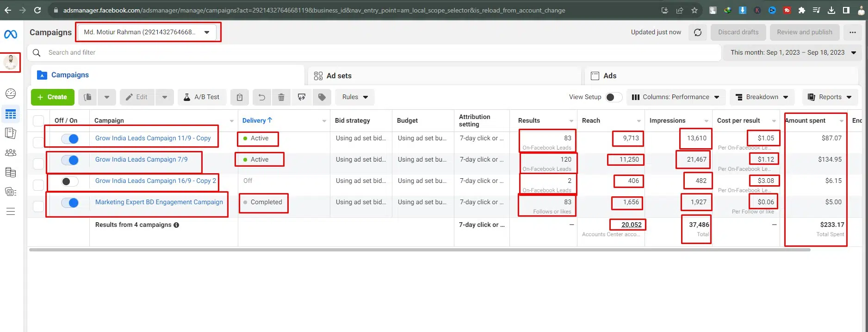
Task: Click the duplicate campaign icon
Action: click(88, 97)
